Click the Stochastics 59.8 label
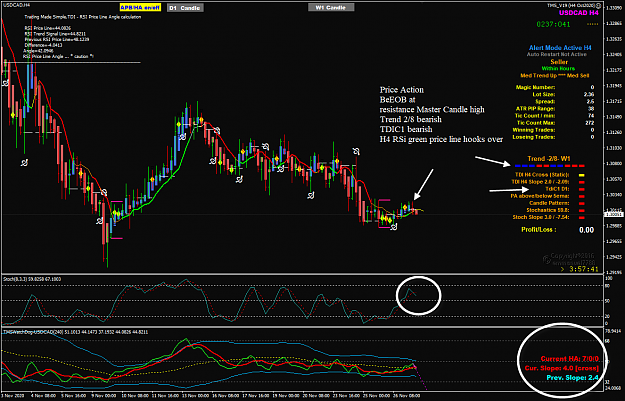 tap(548, 210)
